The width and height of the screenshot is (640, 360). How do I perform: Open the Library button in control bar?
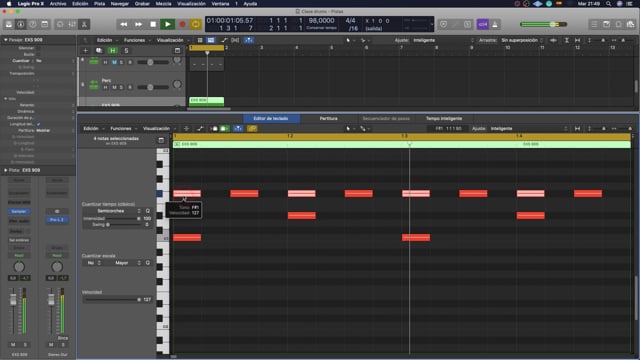tap(9, 24)
